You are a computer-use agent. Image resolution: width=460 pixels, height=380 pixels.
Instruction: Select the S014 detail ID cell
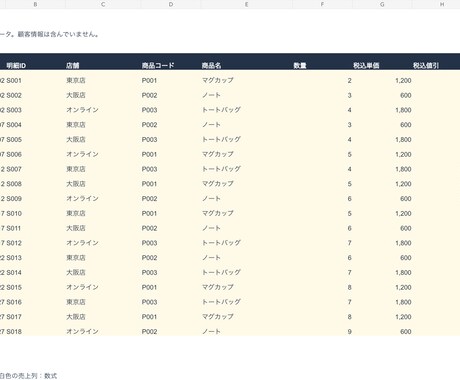point(14,272)
